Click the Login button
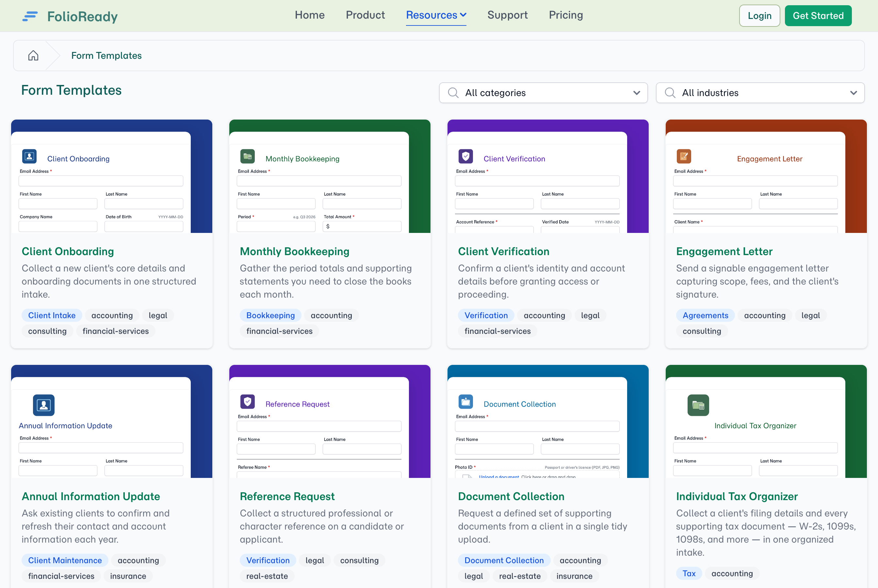Image resolution: width=878 pixels, height=588 pixels. click(759, 16)
